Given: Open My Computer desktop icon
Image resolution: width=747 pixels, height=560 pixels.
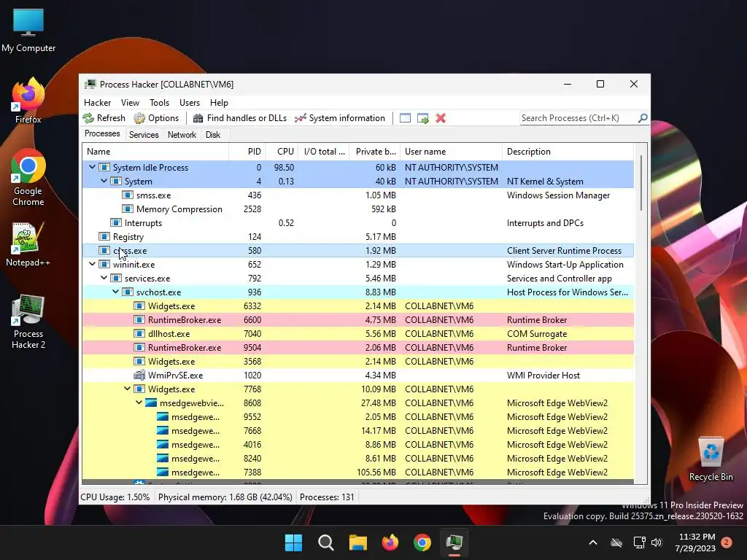Looking at the screenshot, I should (28, 30).
